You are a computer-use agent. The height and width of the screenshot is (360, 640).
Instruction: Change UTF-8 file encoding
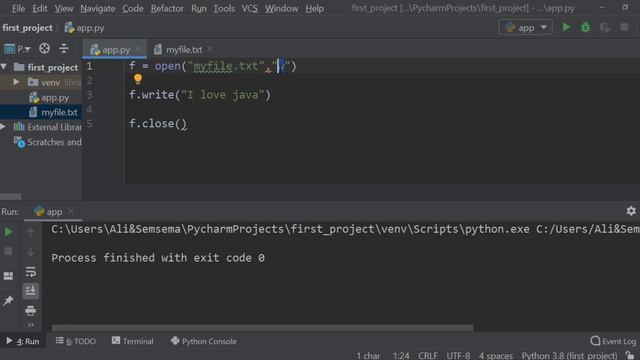(x=458, y=356)
